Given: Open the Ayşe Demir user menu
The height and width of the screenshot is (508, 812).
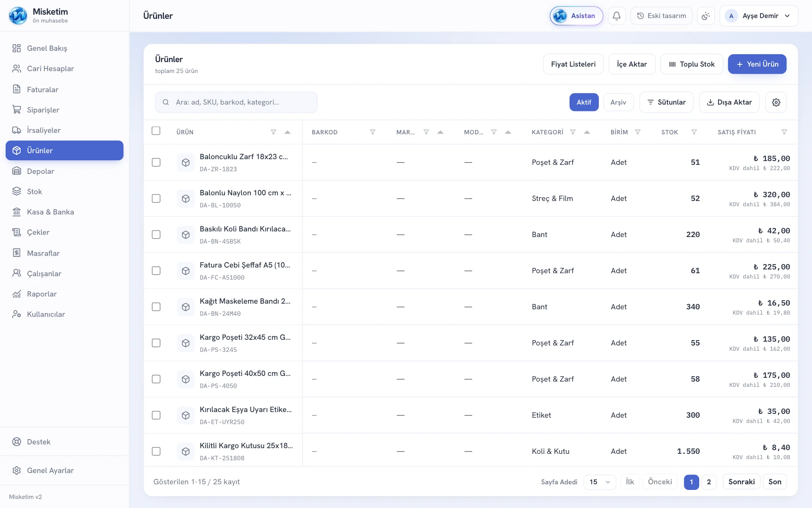Looking at the screenshot, I should coord(759,16).
